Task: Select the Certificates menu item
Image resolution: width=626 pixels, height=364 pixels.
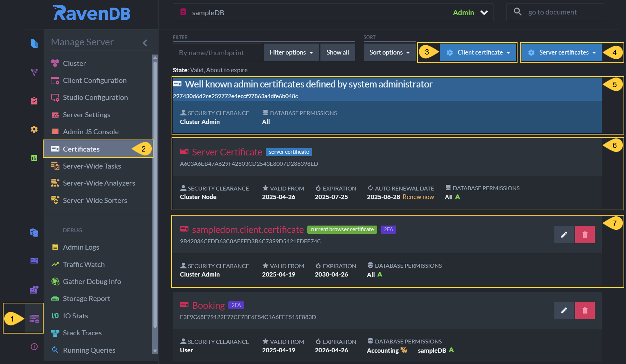Action: point(98,149)
